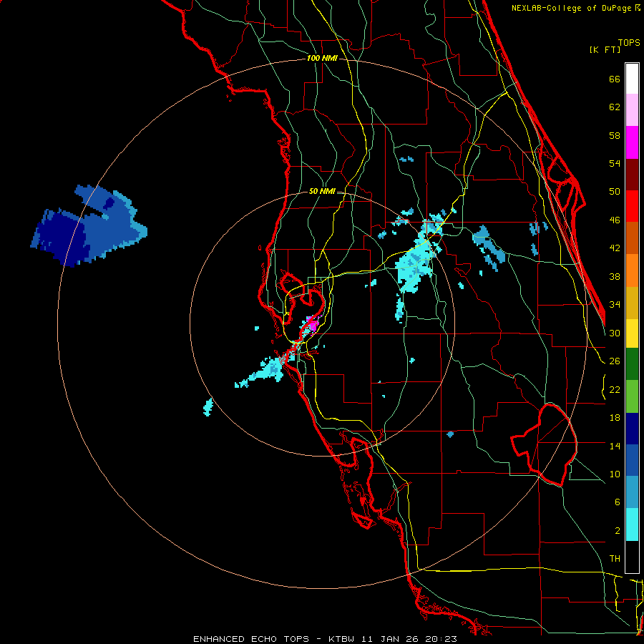Viewport: 644px width, 644px height.
Task: Click the 11 JAN 26 date text
Action: tap(389, 639)
